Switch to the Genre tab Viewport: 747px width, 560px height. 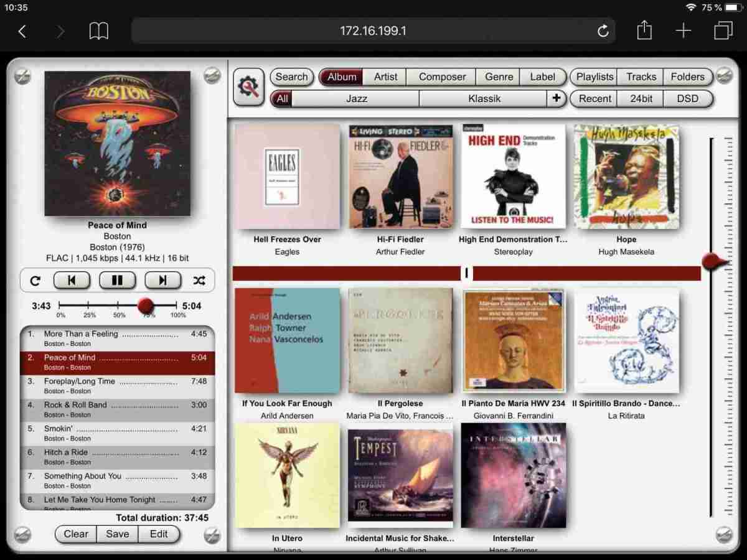point(499,77)
